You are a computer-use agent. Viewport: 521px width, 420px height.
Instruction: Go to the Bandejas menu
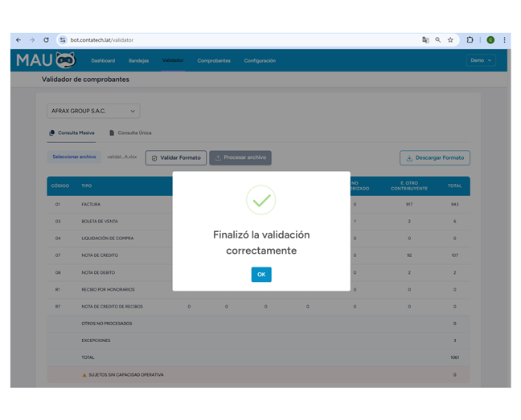click(x=138, y=61)
